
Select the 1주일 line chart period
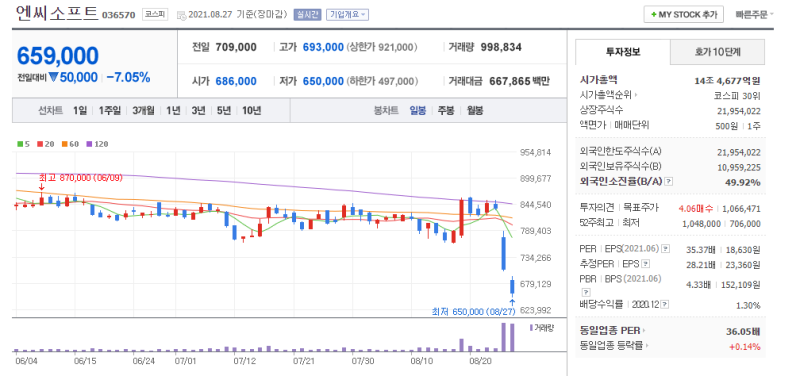[x=110, y=110]
